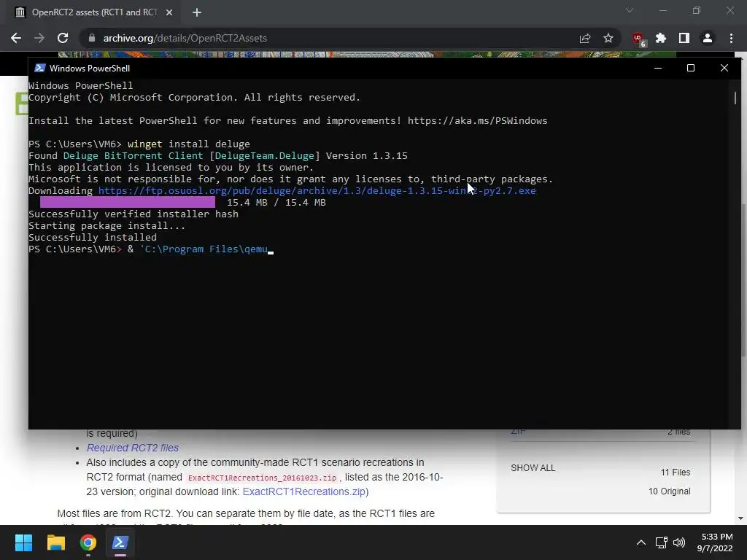Open a new Chrome tab

point(197,12)
